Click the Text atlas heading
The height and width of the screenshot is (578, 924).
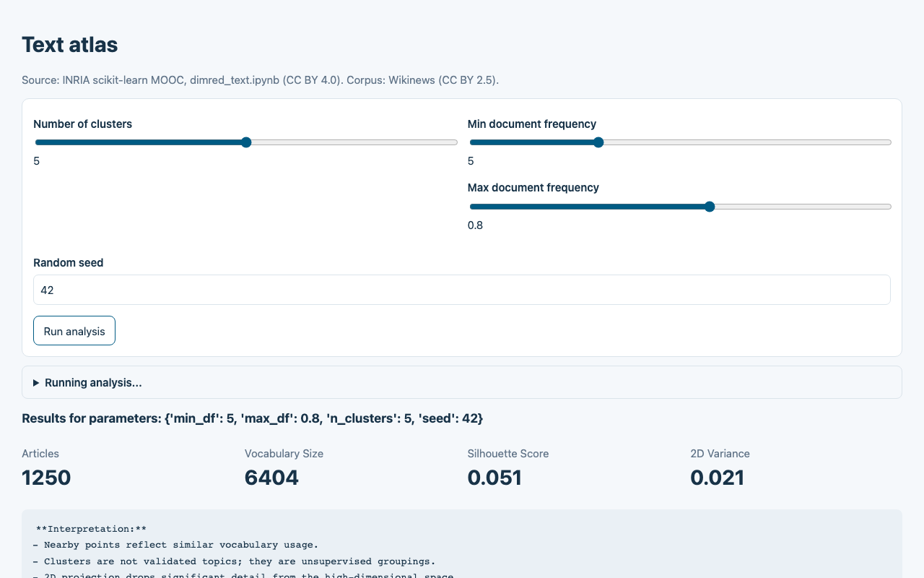pos(70,45)
